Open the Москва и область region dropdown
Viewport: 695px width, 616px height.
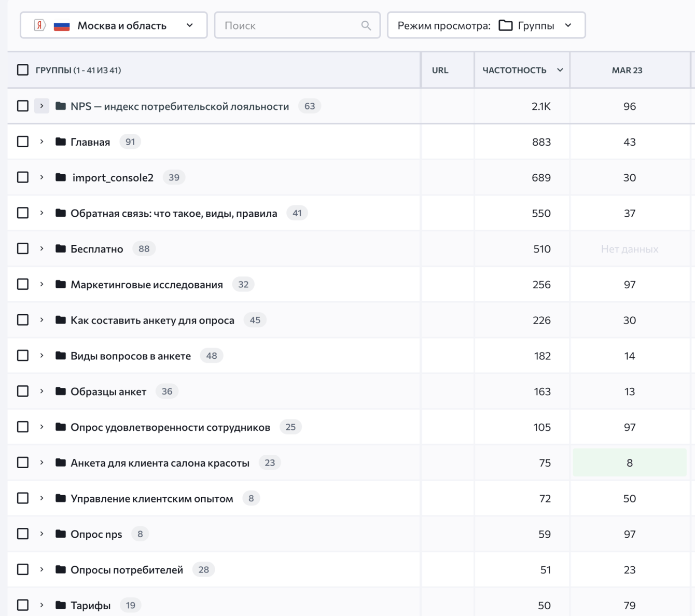(114, 25)
